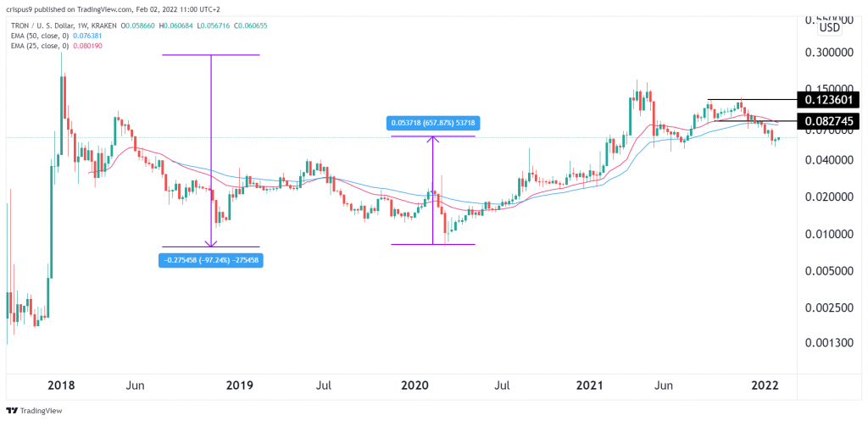Click the 0.010000 price scale value
The height and width of the screenshot is (421, 868).
(826, 234)
